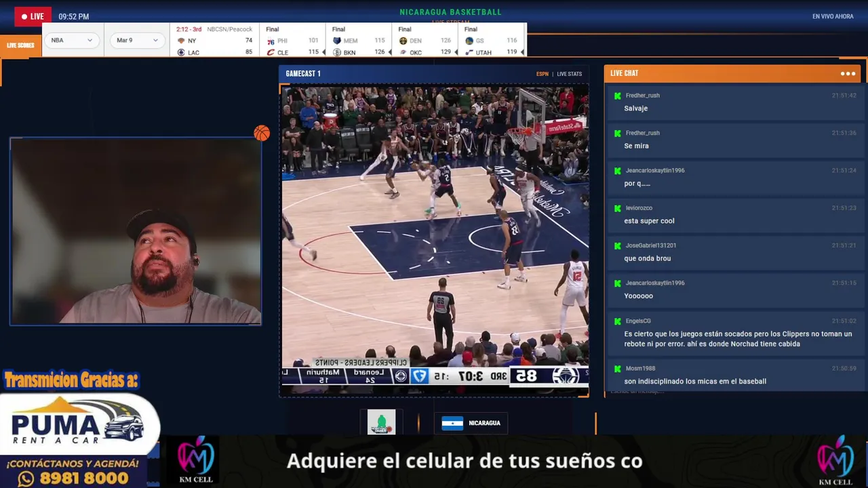Screen dimensions: 868x488
Task: Click the LIVE CHAT panel header
Action: pyautogui.click(x=734, y=73)
